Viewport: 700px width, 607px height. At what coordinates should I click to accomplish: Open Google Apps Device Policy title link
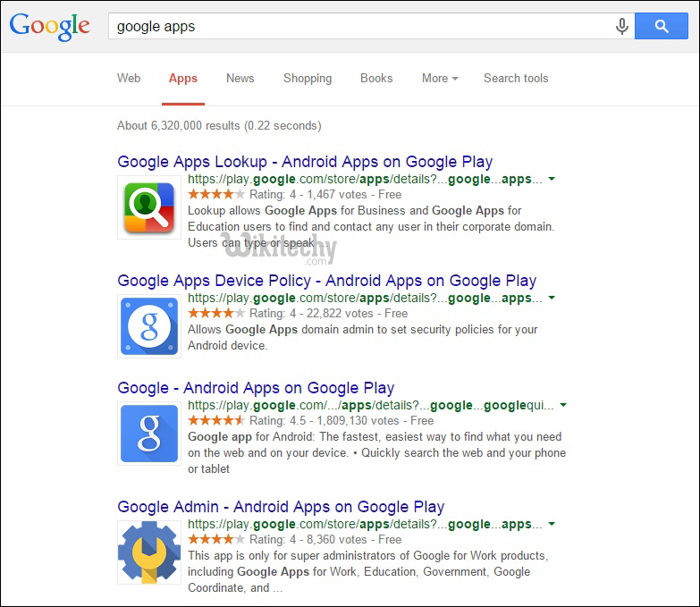[x=326, y=281]
